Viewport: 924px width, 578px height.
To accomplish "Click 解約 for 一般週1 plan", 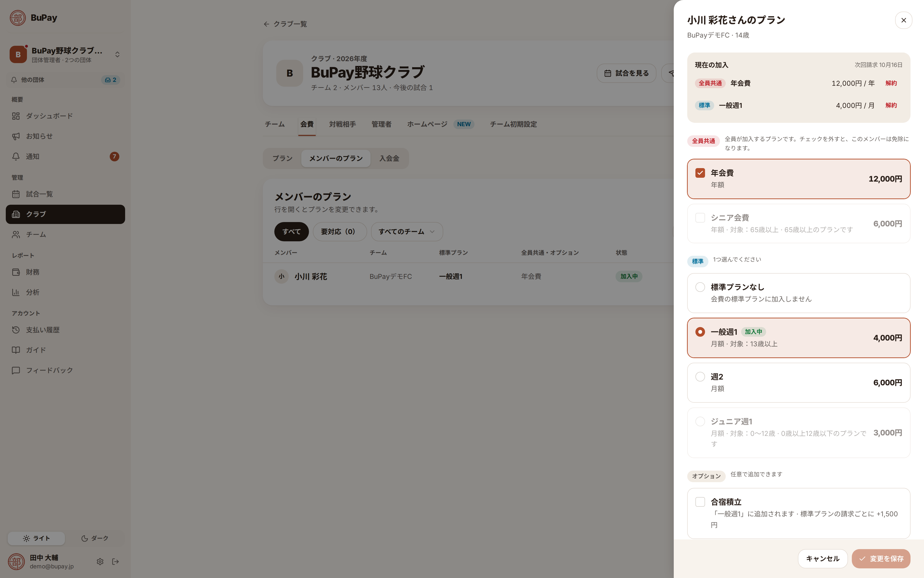I will tap(891, 105).
